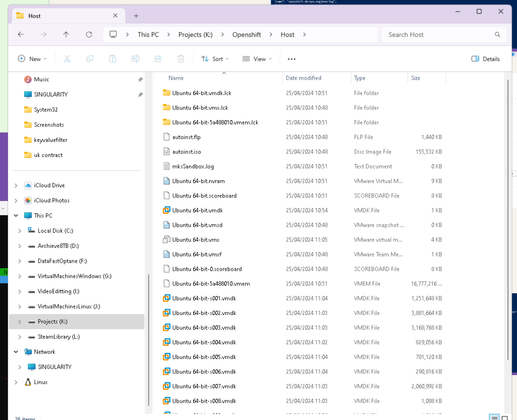Click Openshift in address breadcrumb

click(247, 35)
